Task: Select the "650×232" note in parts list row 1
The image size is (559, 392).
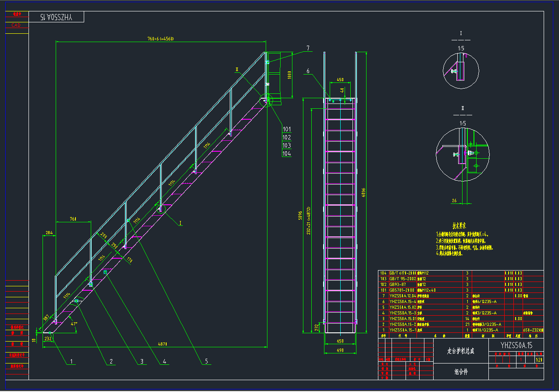Action: (x=533, y=330)
